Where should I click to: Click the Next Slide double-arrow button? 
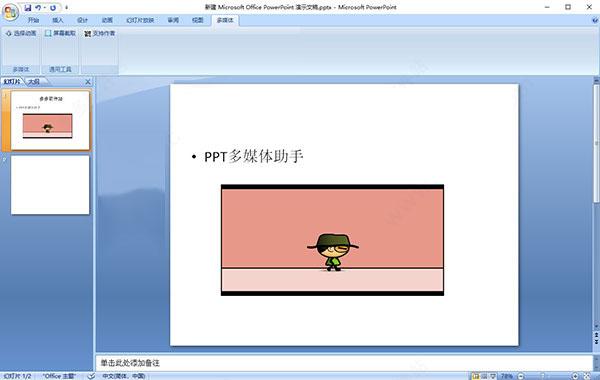(x=596, y=341)
